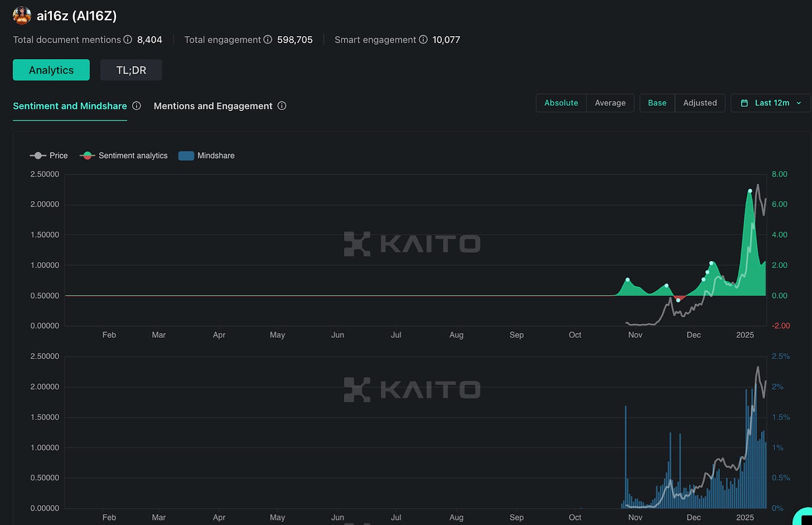This screenshot has height=525, width=812.
Task: Select Base scaling option
Action: [657, 103]
